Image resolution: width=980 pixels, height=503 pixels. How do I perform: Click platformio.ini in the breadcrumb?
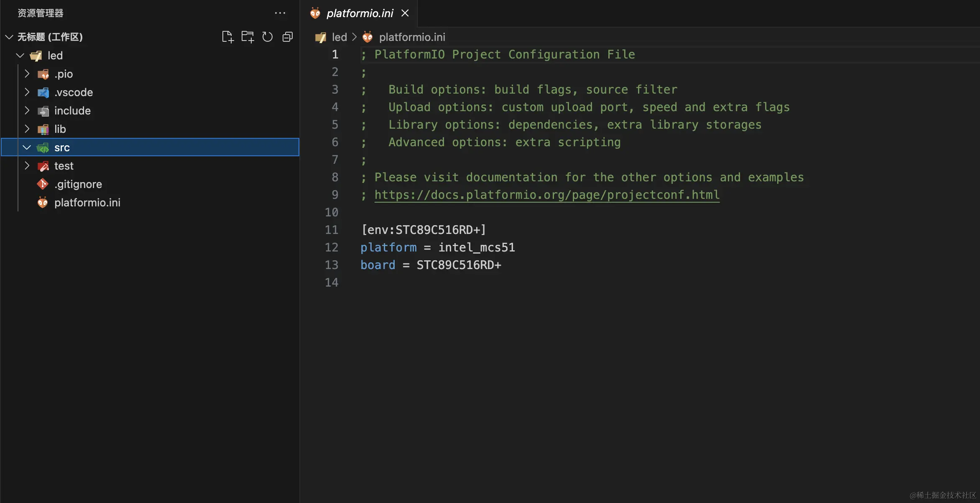click(412, 38)
